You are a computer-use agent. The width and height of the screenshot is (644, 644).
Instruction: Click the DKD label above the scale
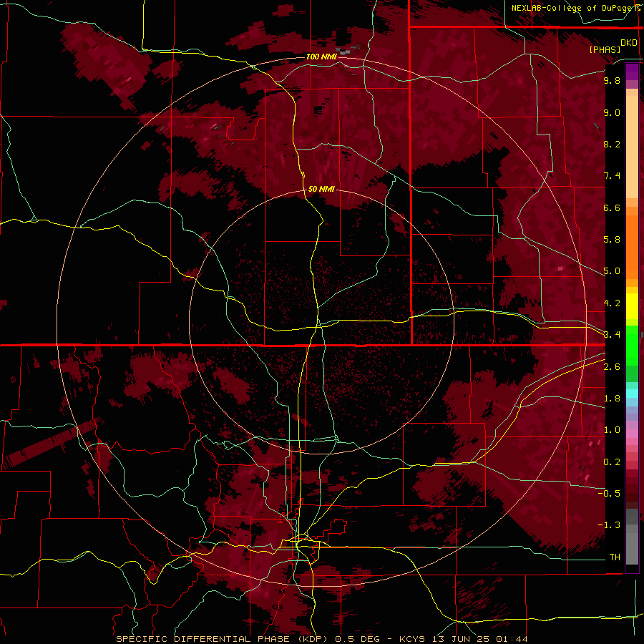(628, 43)
